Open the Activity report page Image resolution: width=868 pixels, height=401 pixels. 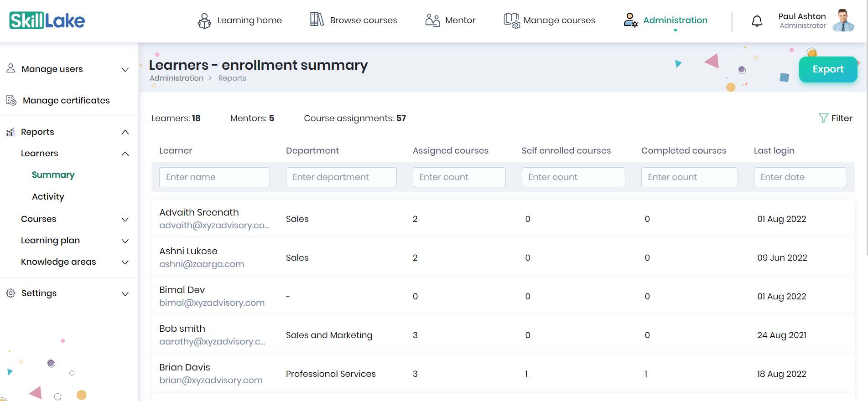click(x=48, y=196)
